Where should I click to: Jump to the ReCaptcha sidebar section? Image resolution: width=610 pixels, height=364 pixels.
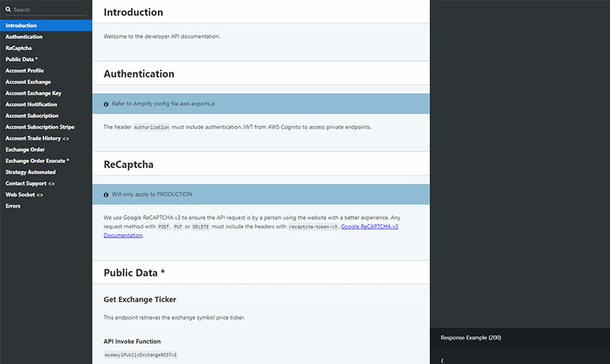coord(18,48)
